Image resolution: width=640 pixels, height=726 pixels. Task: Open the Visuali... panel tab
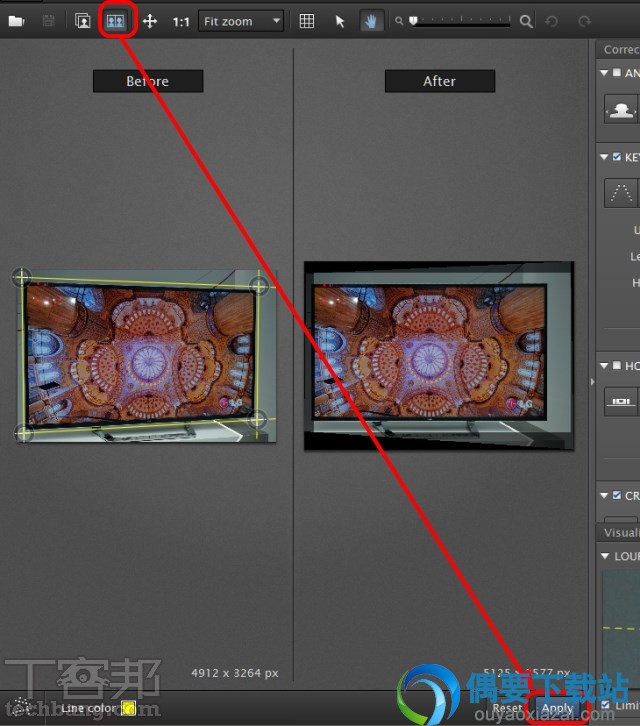pyautogui.click(x=621, y=533)
